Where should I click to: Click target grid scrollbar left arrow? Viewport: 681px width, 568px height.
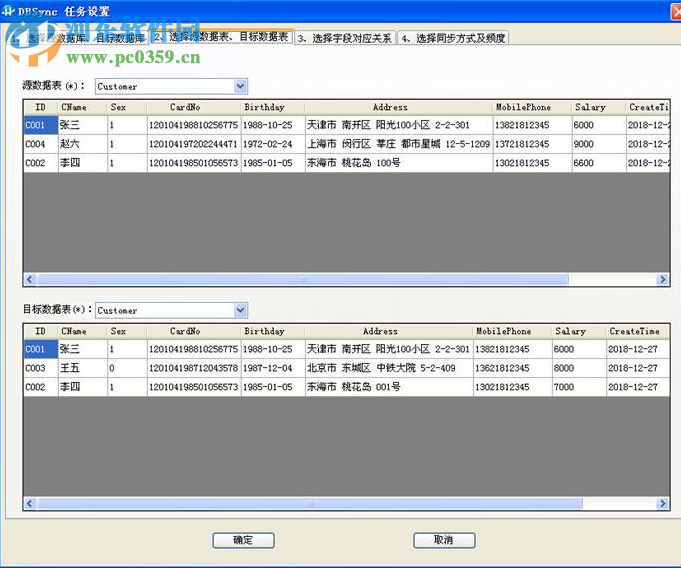pyautogui.click(x=30, y=503)
